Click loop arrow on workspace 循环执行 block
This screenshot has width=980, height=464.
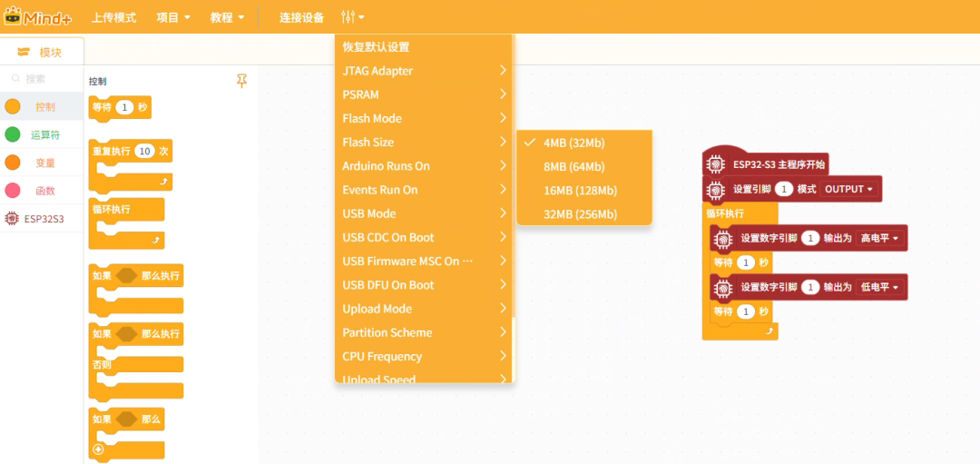[770, 331]
